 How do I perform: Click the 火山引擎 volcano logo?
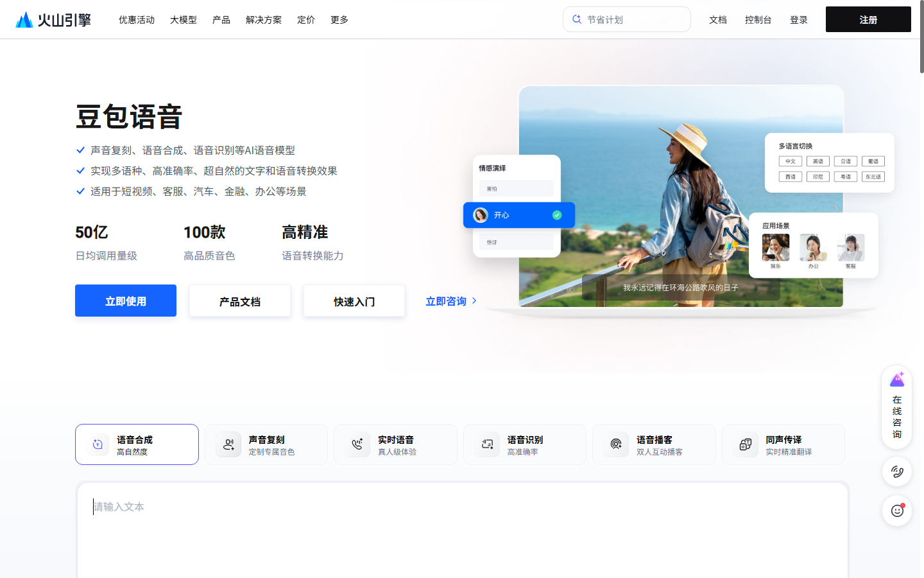pos(53,20)
